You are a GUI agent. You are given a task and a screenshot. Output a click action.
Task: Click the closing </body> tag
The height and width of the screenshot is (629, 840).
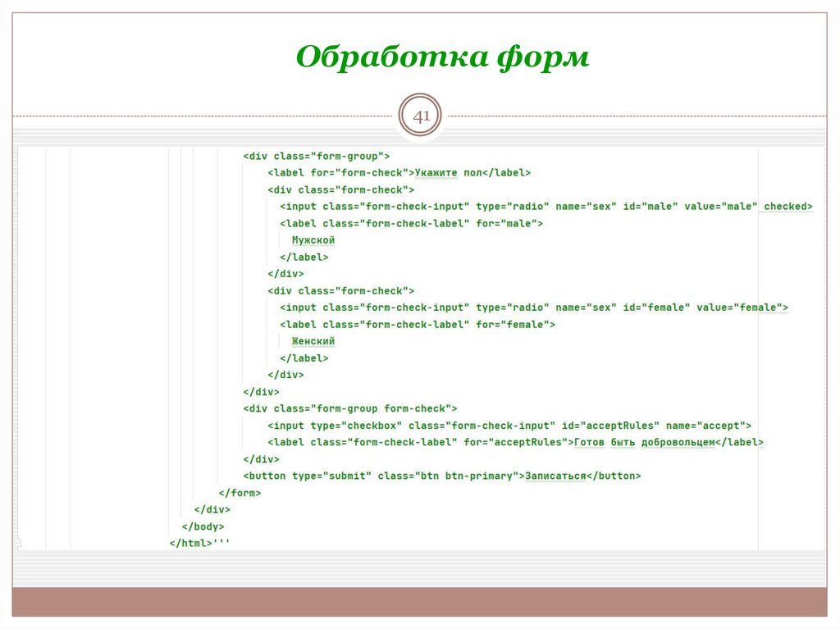pos(203,526)
